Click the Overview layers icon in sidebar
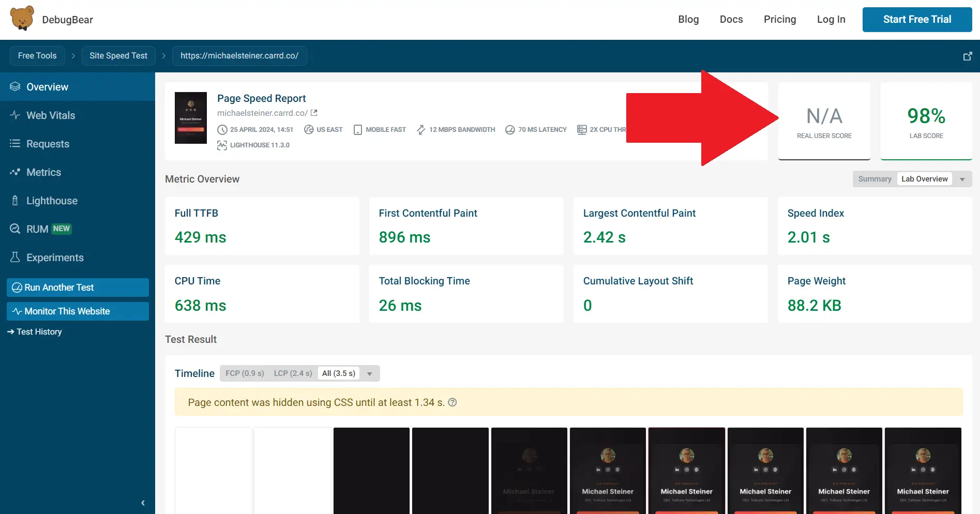Image resolution: width=980 pixels, height=514 pixels. [x=15, y=86]
